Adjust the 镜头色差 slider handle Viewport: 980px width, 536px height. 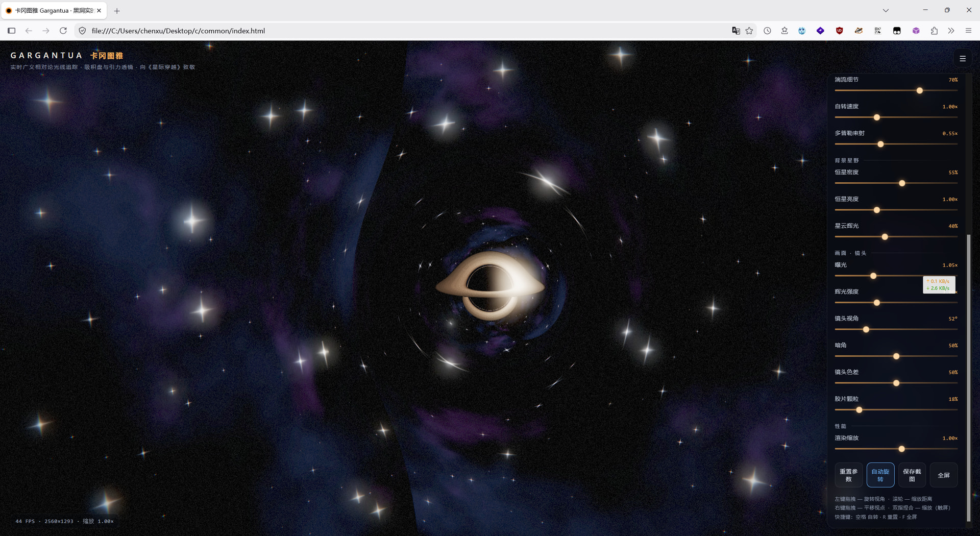pos(896,383)
